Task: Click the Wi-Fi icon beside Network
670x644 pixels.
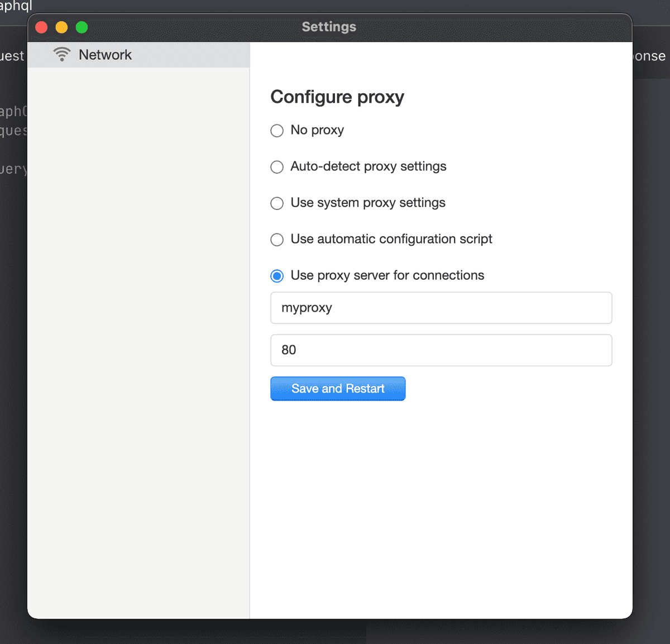Action: 62,55
